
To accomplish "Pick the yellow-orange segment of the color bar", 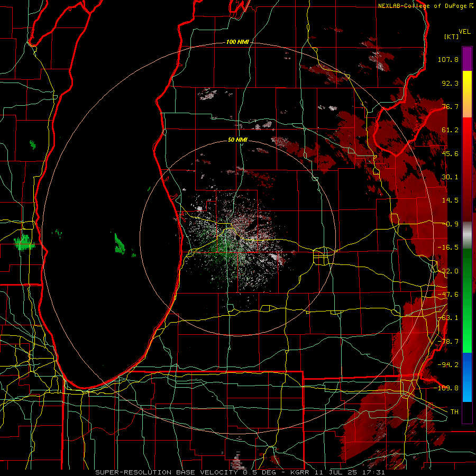I will click(x=467, y=94).
